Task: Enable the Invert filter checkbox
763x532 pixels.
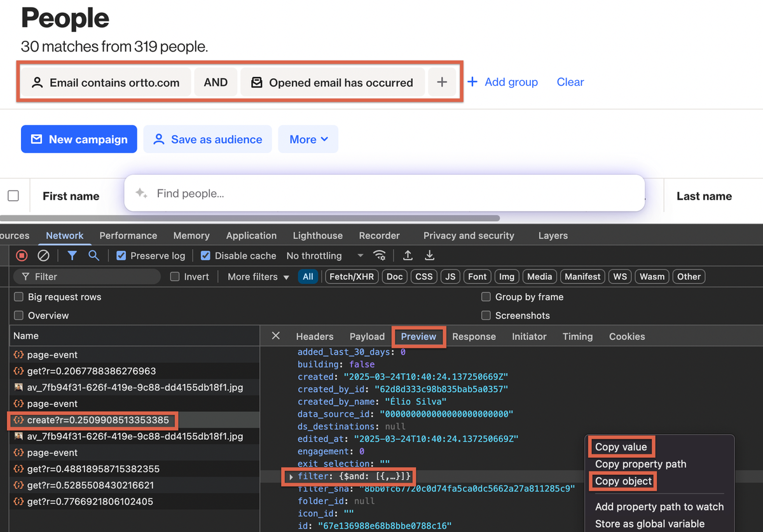Action: [x=175, y=276]
